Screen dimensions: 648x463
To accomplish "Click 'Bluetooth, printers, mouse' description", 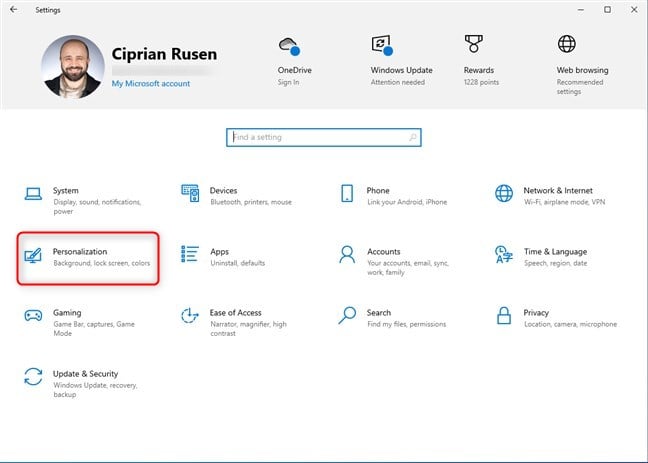I will (251, 202).
